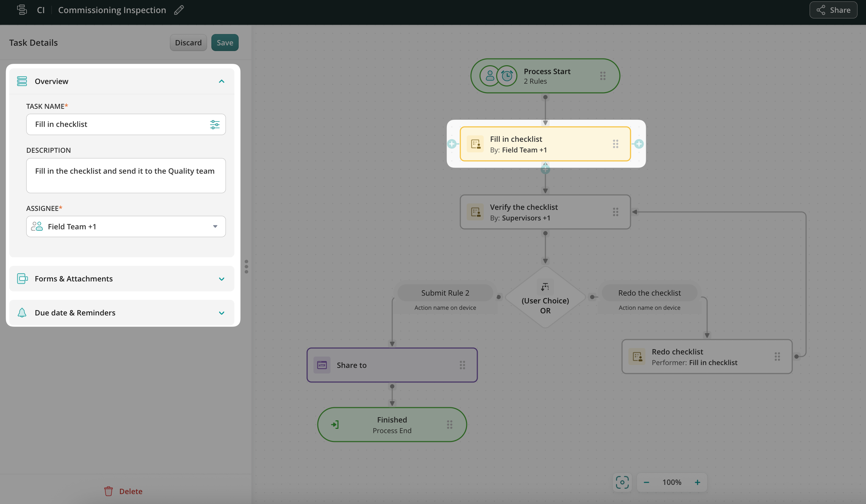Screen dimensions: 866x504
Task: Click the fit-to-screen icon near zoom controls
Action: (x=622, y=482)
